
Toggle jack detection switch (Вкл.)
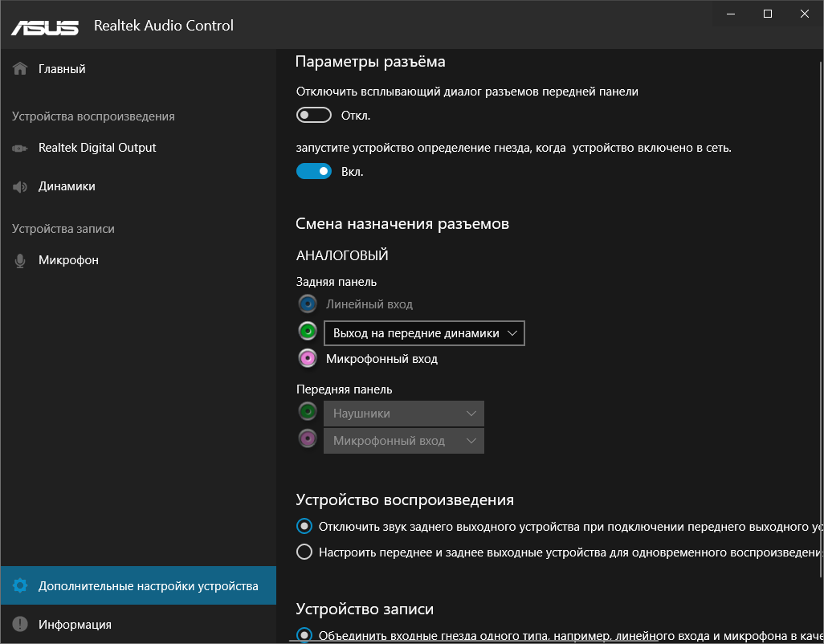(314, 171)
